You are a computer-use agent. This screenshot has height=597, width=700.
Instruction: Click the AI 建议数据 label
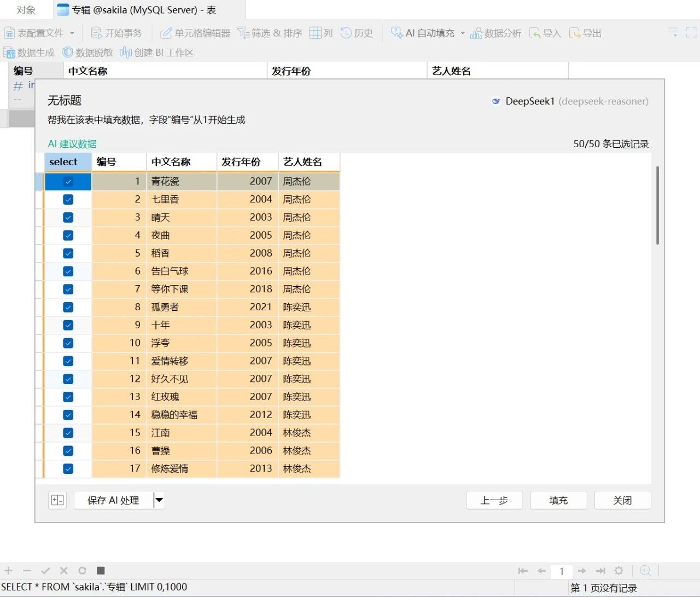click(72, 144)
